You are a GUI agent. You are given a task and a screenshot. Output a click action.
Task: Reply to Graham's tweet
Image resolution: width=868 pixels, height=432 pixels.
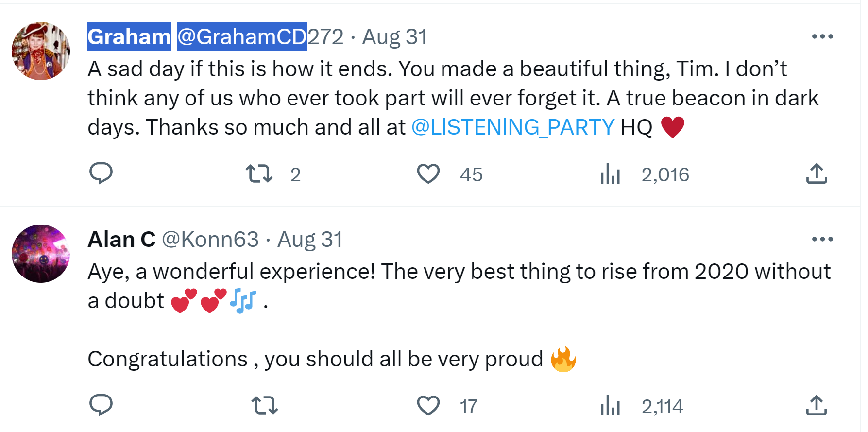click(x=101, y=173)
